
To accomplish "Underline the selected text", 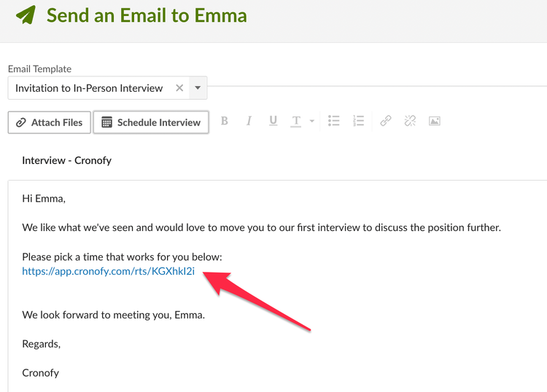I will pos(273,121).
